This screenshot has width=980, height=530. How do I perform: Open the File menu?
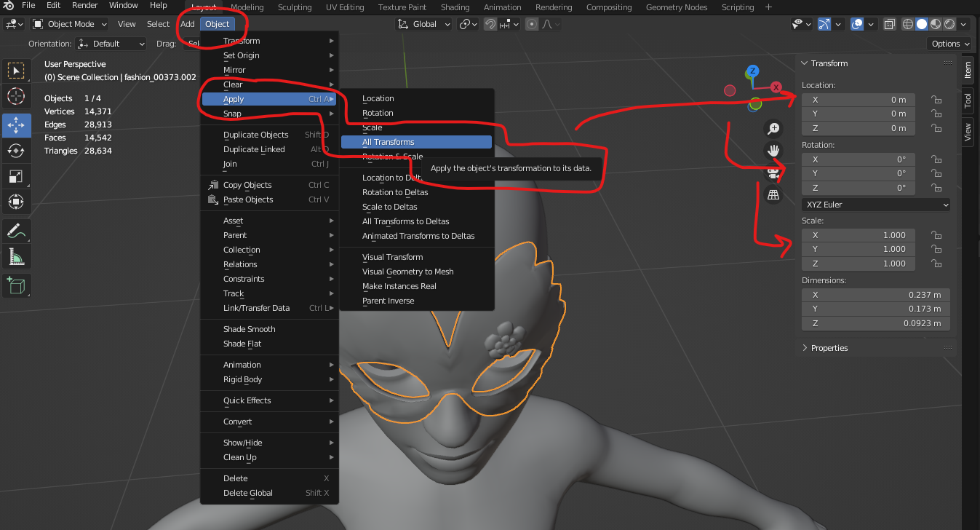(28, 5)
